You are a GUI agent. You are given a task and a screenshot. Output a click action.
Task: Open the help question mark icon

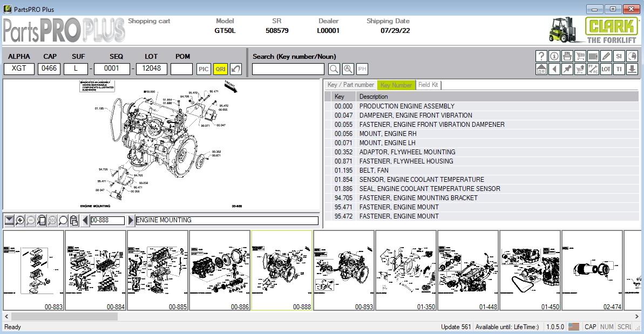point(541,56)
